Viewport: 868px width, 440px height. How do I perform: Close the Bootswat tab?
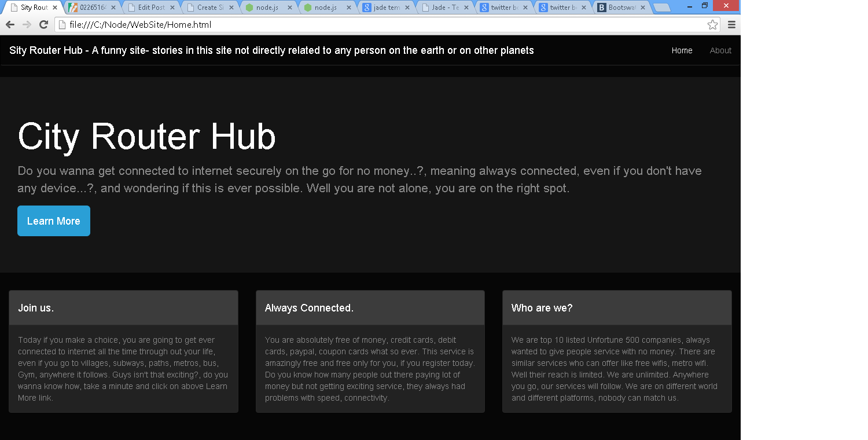(x=642, y=8)
